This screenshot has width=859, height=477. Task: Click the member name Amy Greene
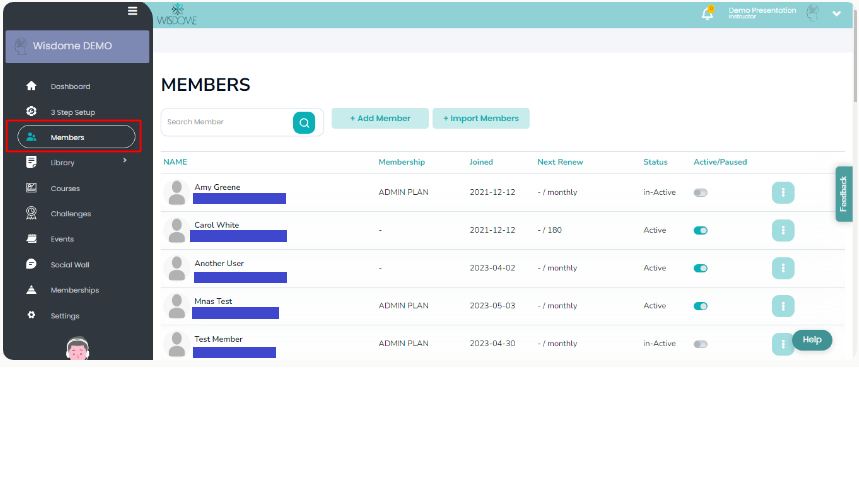point(217,187)
